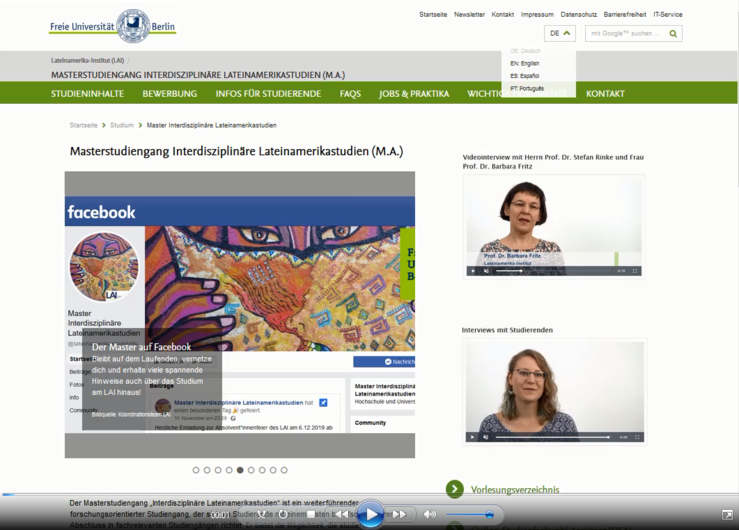
Task: Click the stop button in media player
Action: 311,514
